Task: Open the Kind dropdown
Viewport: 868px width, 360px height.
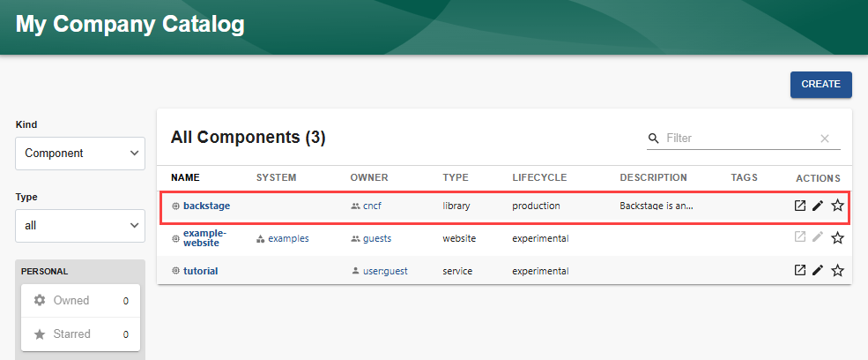Action: pyautogui.click(x=80, y=154)
